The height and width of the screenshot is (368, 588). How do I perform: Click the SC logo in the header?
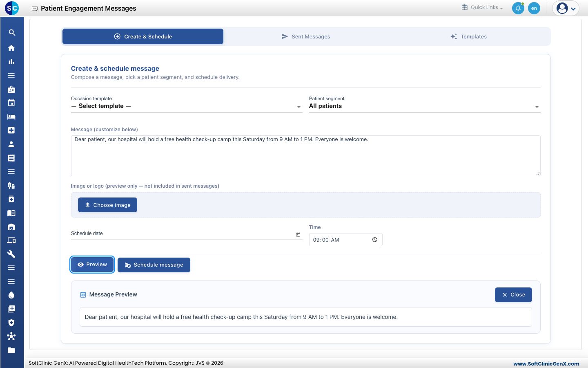12,8
